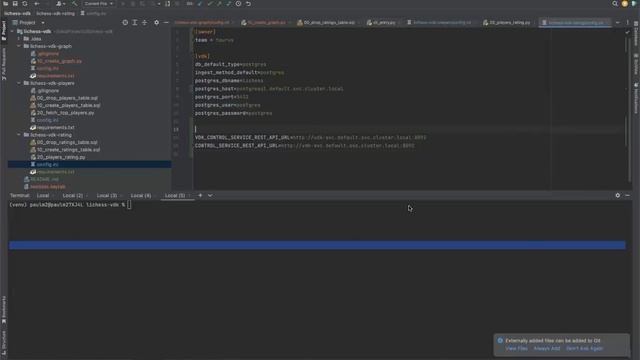Click the lichess-vdk breadcrumb
640x360 pixels.
coord(17,13)
